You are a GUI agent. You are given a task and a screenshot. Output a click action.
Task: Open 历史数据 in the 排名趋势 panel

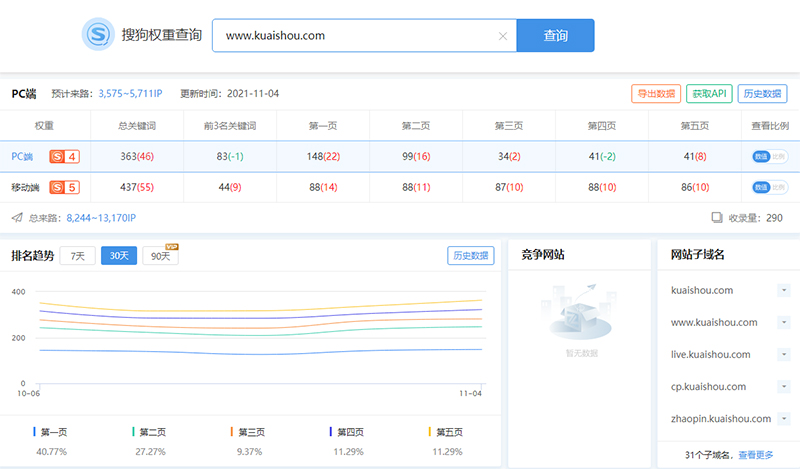pyautogui.click(x=470, y=256)
